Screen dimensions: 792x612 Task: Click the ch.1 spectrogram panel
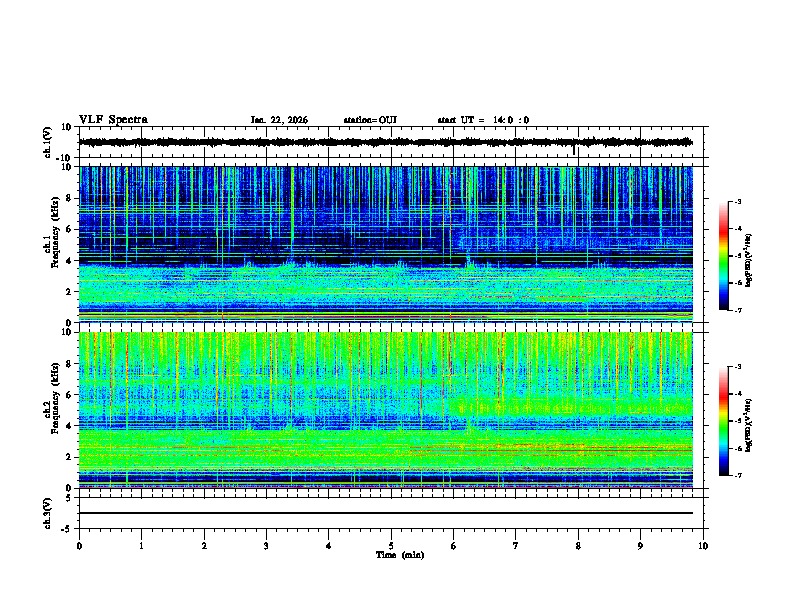[386, 244]
